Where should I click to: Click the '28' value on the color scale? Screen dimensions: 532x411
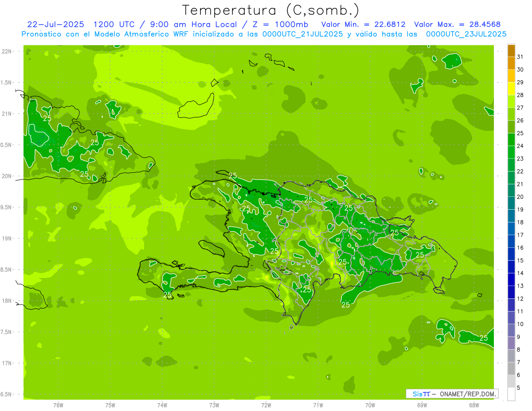520,95
